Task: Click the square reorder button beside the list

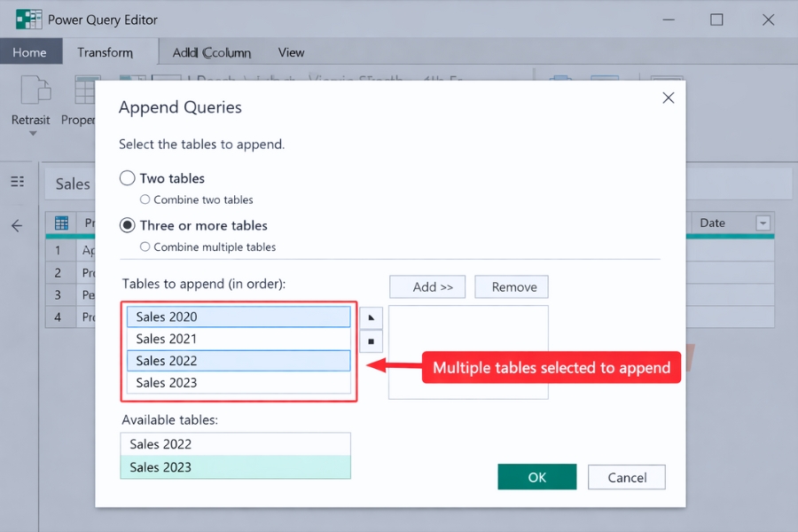Action: tap(371, 340)
